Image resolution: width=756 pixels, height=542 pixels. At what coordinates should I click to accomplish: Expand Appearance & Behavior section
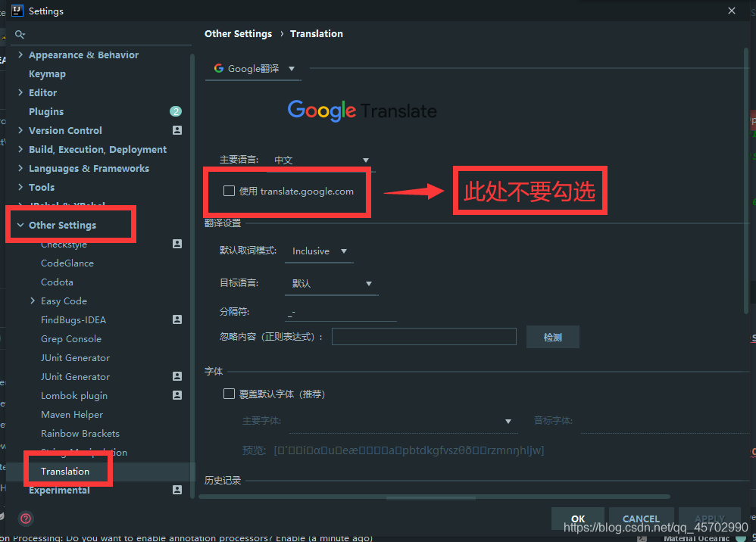pos(20,55)
